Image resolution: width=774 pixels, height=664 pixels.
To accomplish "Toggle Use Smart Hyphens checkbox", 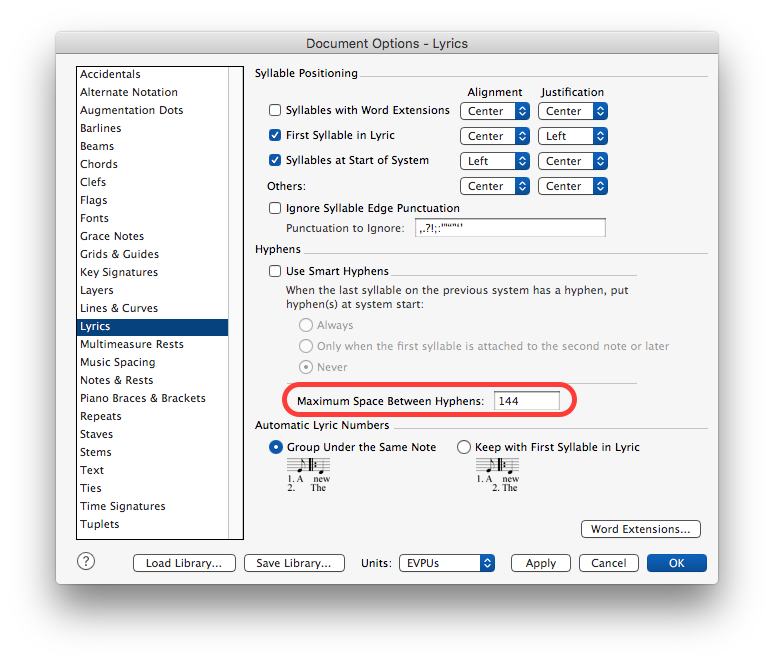I will pyautogui.click(x=275, y=271).
